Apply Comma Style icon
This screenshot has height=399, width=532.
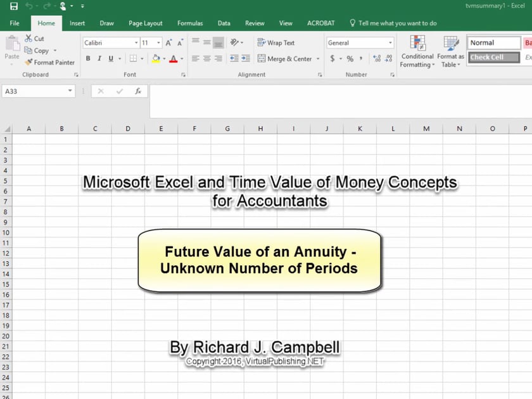point(361,58)
